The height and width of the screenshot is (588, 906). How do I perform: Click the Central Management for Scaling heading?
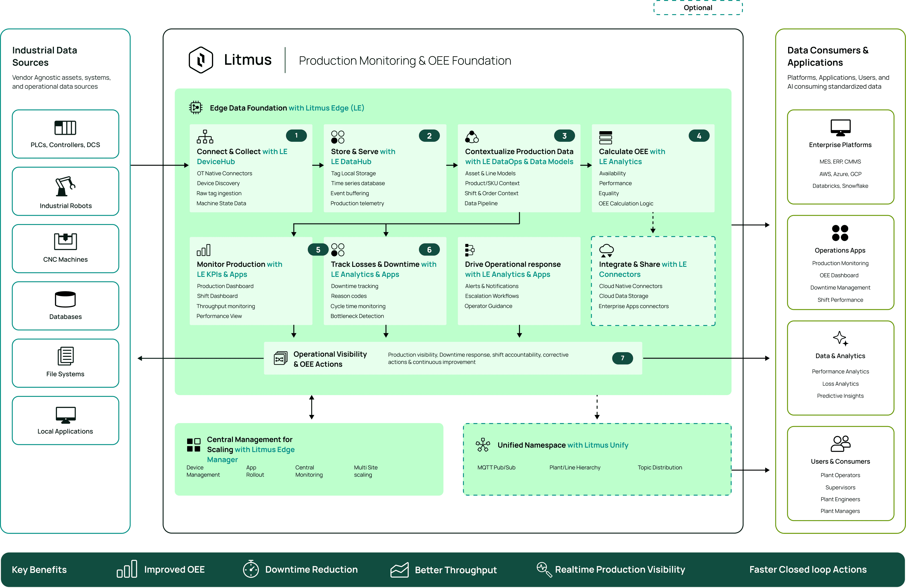click(251, 450)
